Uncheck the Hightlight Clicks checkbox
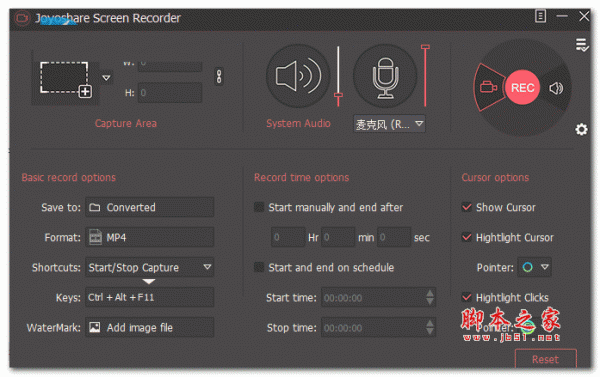The height and width of the screenshot is (377, 600). click(x=466, y=297)
